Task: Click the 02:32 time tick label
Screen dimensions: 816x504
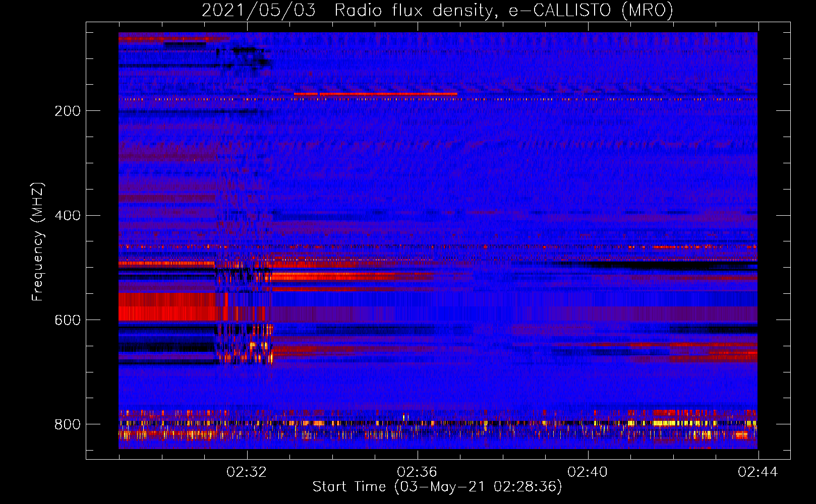Action: [x=247, y=472]
